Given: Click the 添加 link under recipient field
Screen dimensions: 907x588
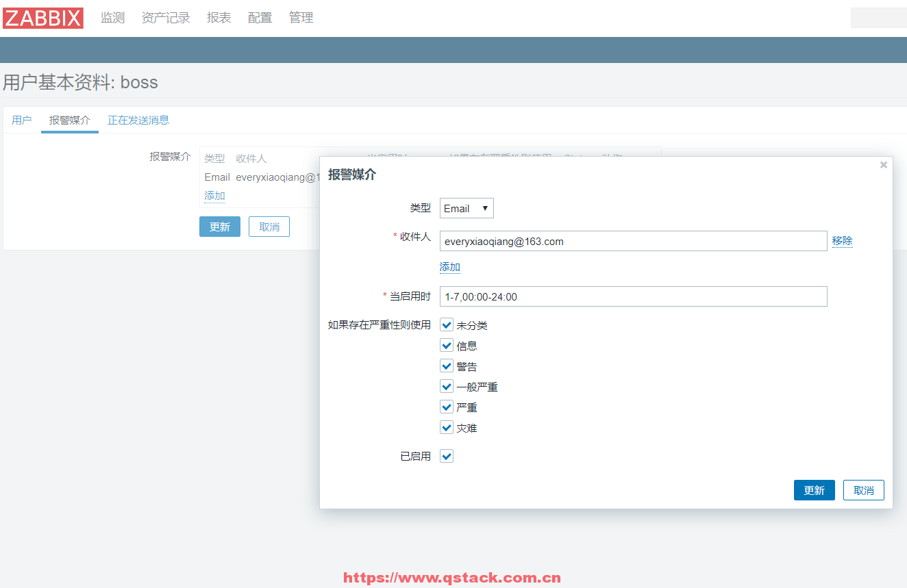Looking at the screenshot, I should coord(449,267).
